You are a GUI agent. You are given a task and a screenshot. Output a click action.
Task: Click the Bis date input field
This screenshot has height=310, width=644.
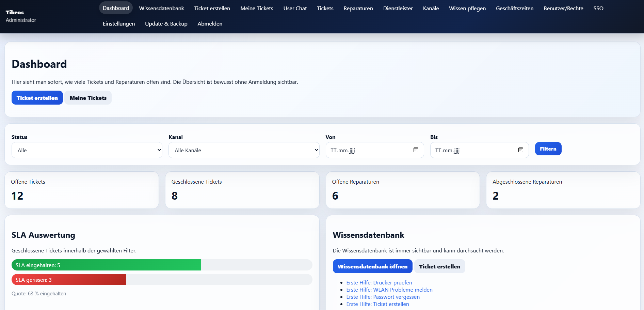[x=479, y=150]
